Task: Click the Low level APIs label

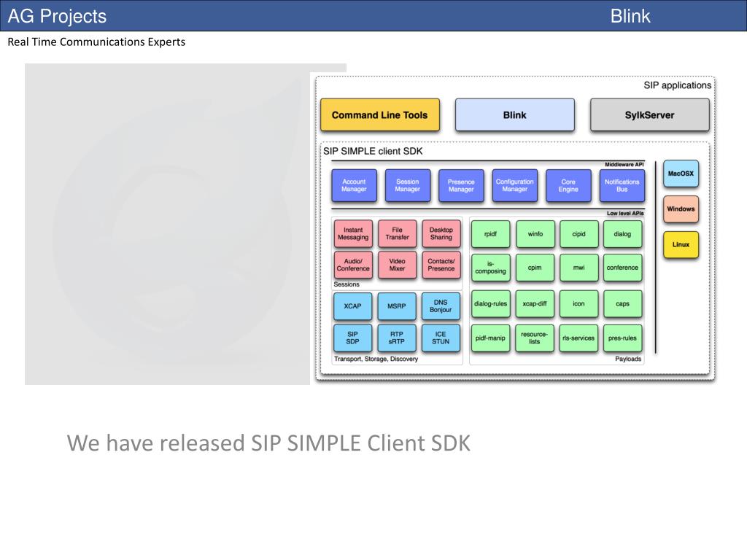Action: (625, 214)
